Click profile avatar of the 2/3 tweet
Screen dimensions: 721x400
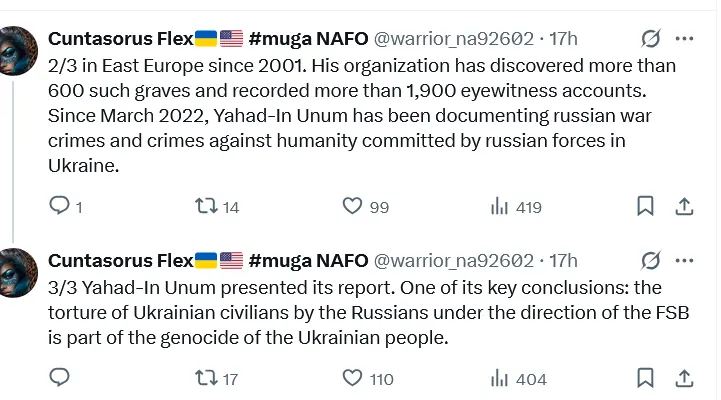(x=16, y=50)
